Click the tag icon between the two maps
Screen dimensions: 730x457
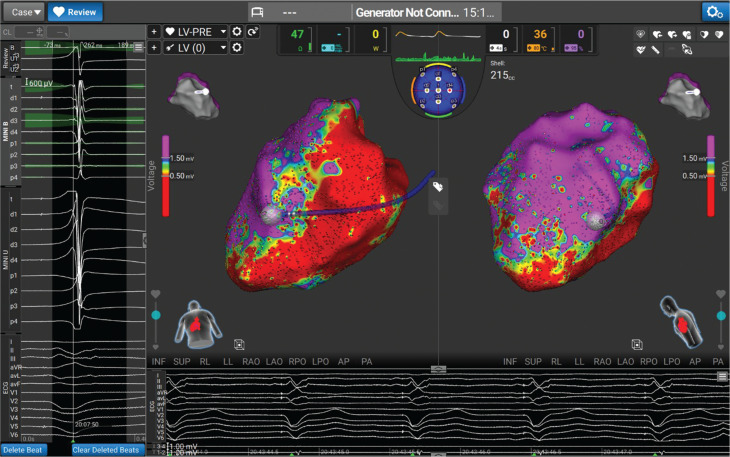click(438, 187)
